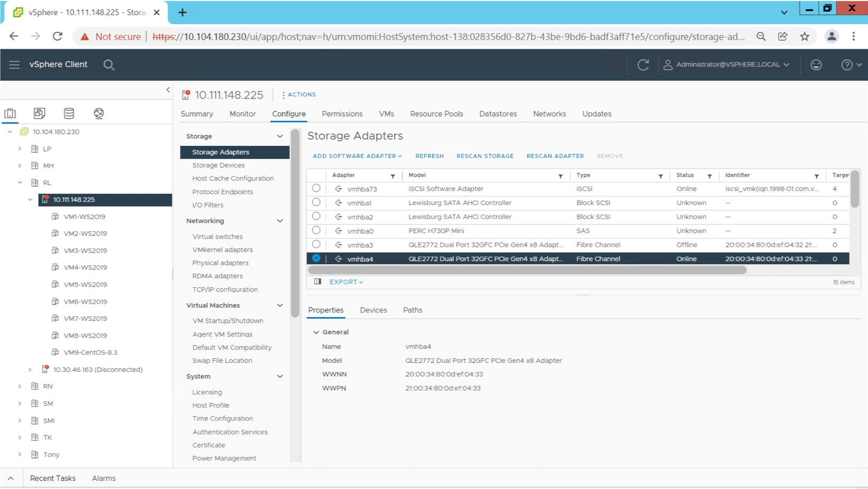Refresh vSphere Client with the circular arrow
The width and height of the screenshot is (868, 489).
pyautogui.click(x=643, y=65)
